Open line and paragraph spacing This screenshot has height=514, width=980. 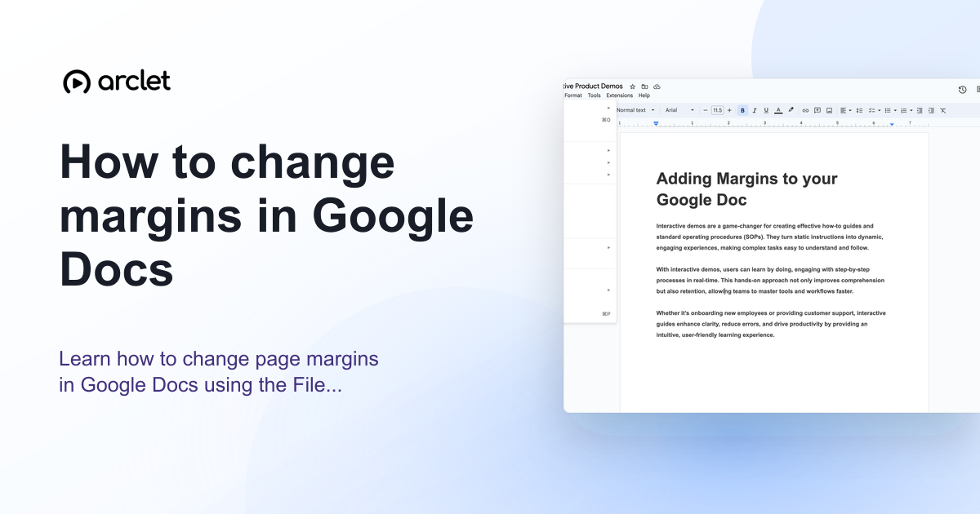[859, 110]
